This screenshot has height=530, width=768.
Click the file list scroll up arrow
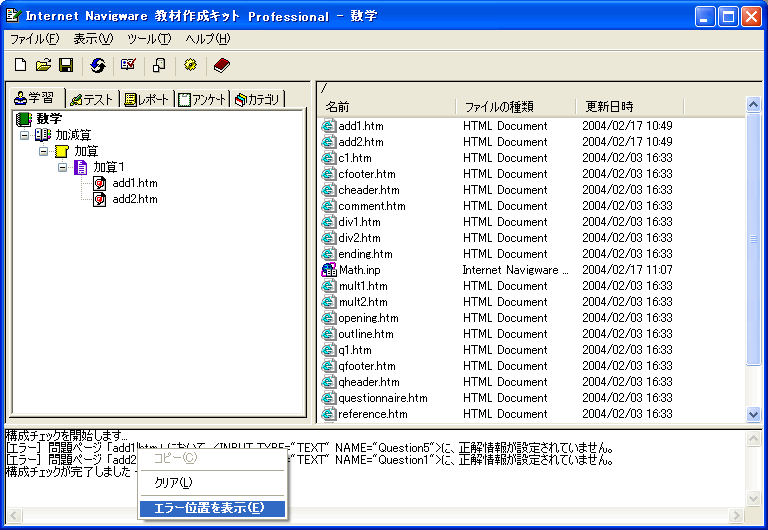click(x=753, y=104)
